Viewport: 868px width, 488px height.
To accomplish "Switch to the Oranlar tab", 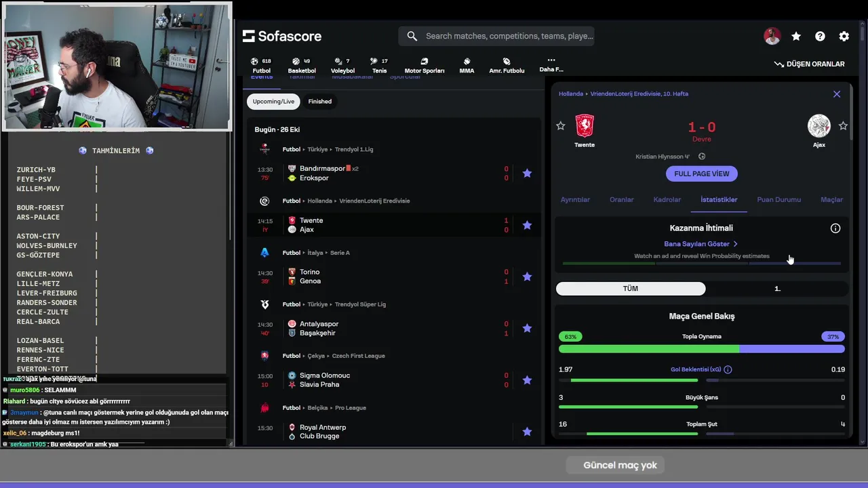I will click(x=621, y=200).
